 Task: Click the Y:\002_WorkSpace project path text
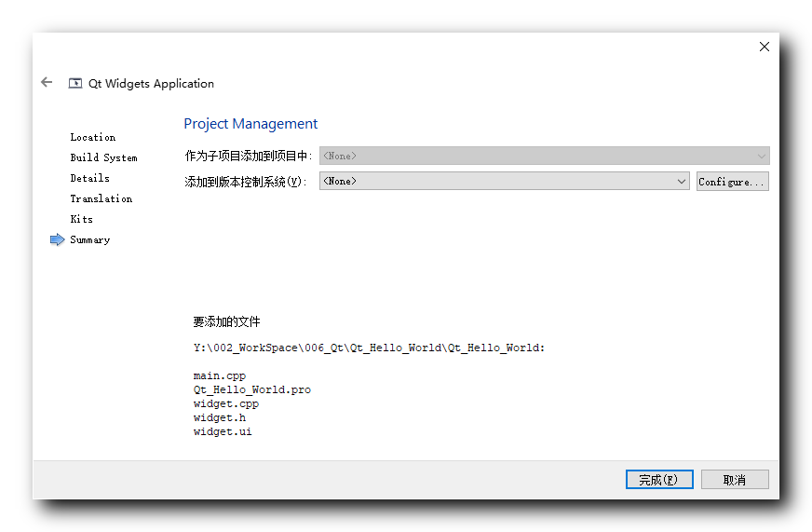[369, 348]
